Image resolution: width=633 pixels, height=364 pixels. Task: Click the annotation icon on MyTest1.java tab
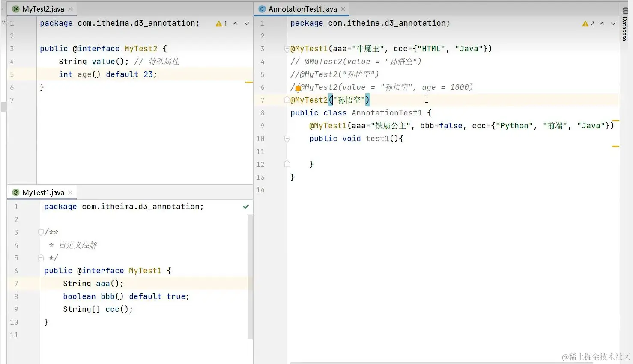click(x=16, y=192)
